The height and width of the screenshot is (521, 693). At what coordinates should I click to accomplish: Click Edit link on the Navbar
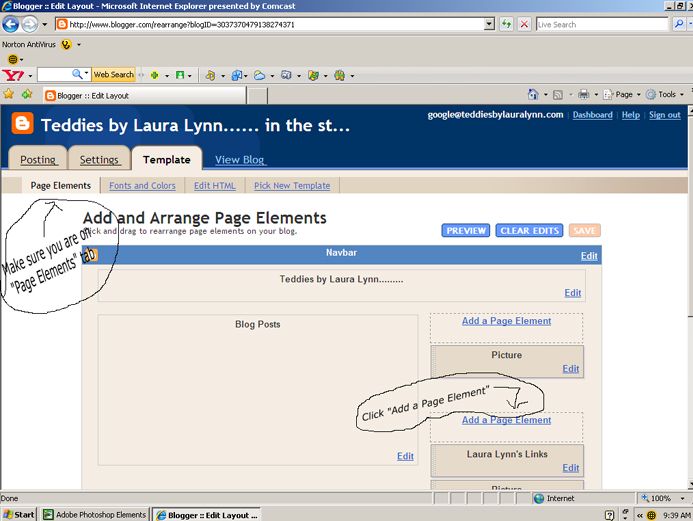[589, 256]
